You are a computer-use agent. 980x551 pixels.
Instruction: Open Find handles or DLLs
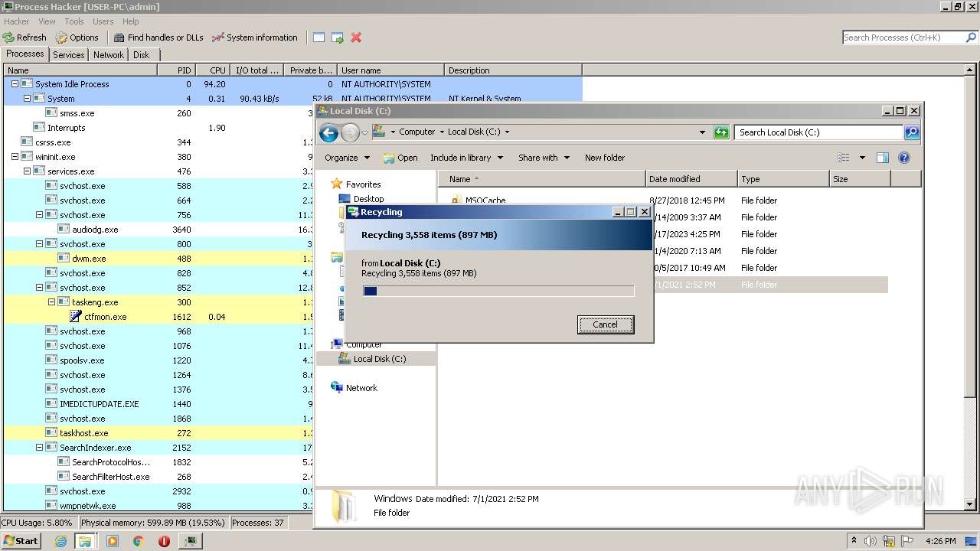point(158,37)
